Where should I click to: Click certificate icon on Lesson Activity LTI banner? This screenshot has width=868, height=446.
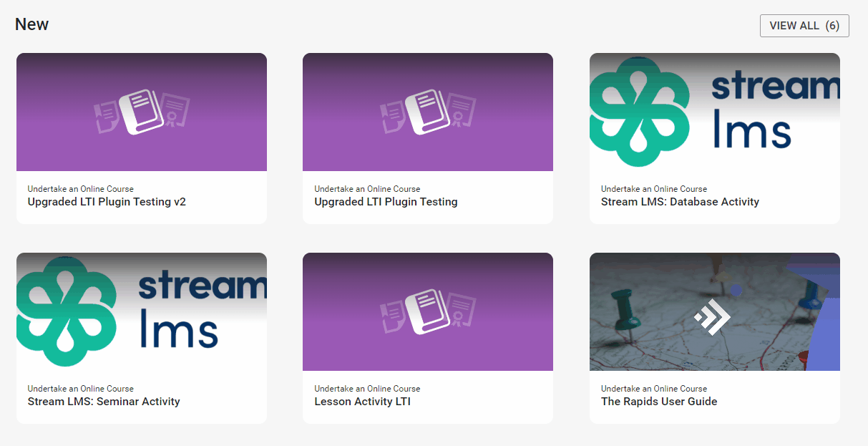coord(462,312)
